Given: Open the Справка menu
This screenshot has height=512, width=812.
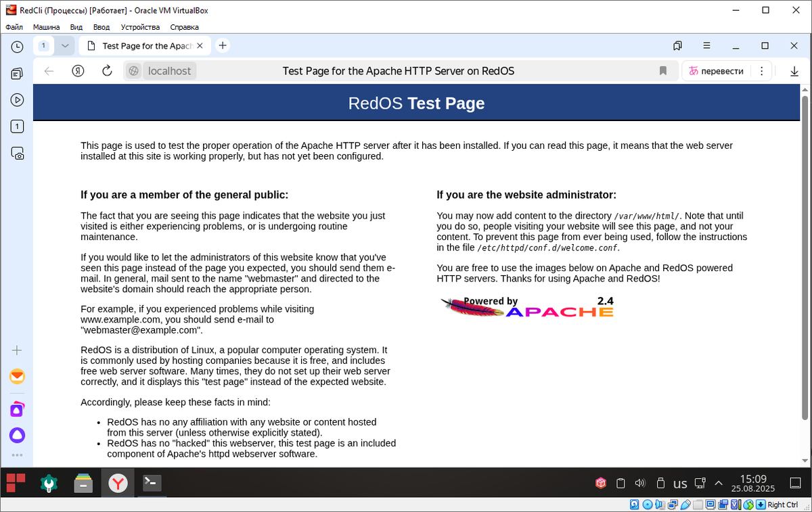Looking at the screenshot, I should [184, 27].
